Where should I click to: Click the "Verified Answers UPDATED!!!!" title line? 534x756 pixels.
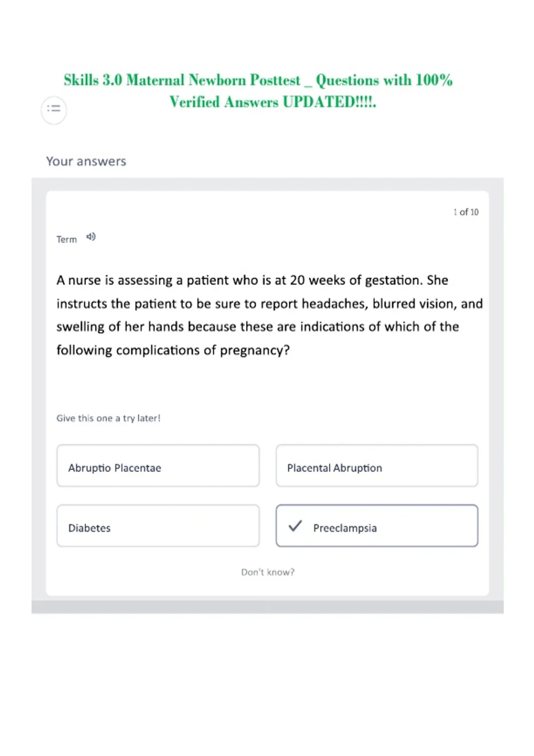pos(273,102)
